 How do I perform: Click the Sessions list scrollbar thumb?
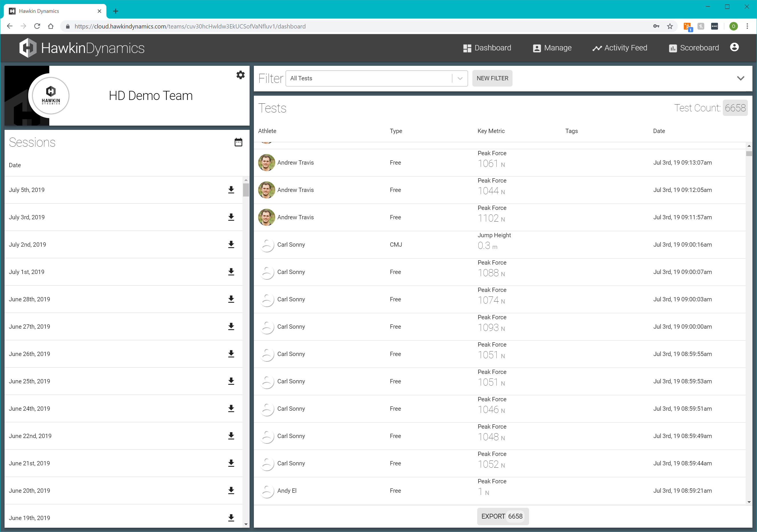(x=246, y=190)
